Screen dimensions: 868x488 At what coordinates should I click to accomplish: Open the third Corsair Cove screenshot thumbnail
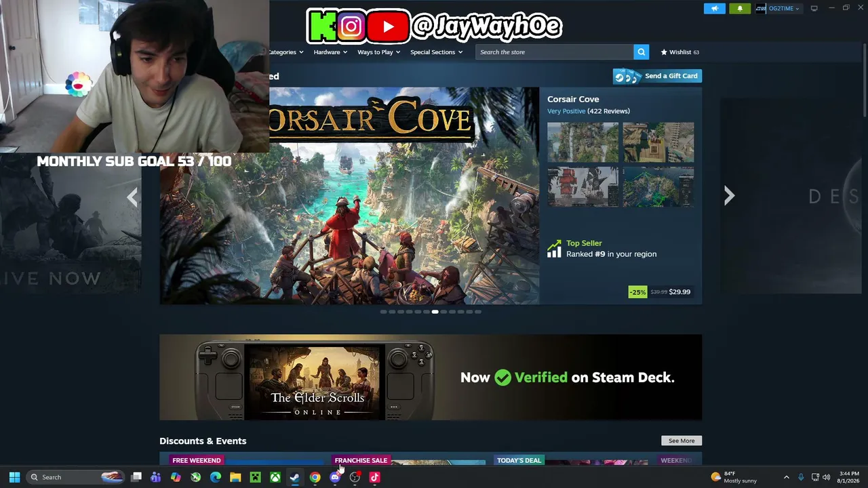coord(583,187)
